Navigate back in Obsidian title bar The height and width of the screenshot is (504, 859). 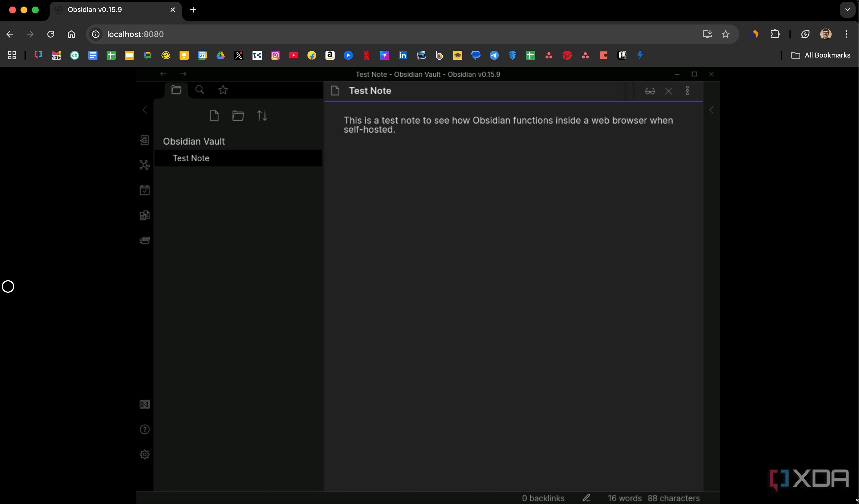pyautogui.click(x=163, y=73)
